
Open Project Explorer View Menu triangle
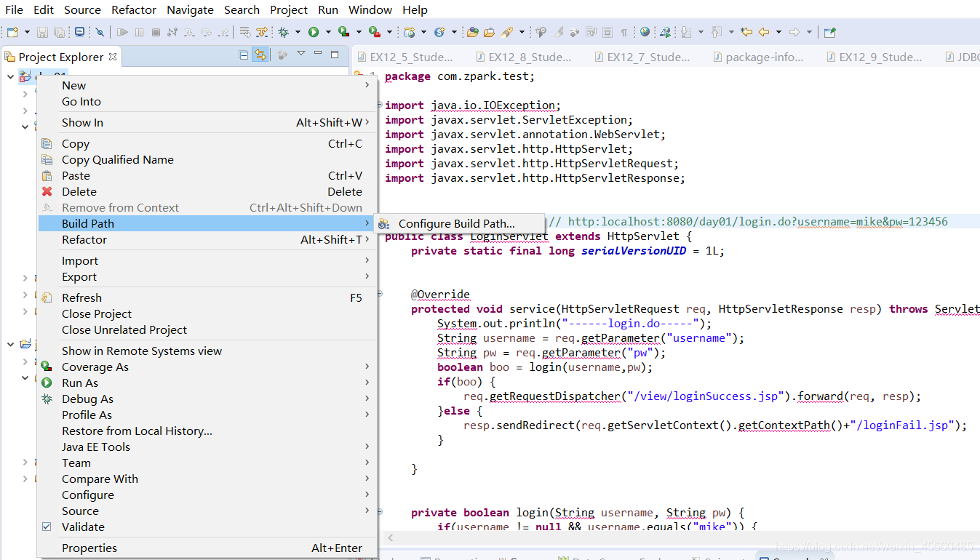tap(301, 55)
